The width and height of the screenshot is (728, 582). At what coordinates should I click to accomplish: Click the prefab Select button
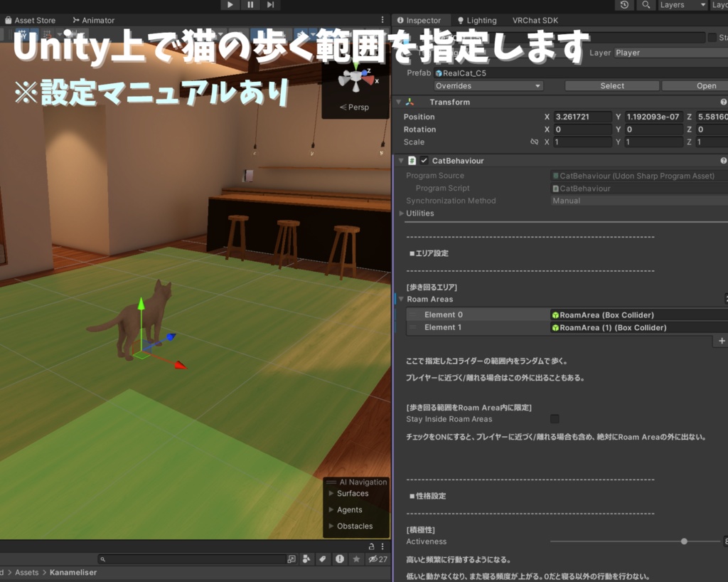pos(612,86)
